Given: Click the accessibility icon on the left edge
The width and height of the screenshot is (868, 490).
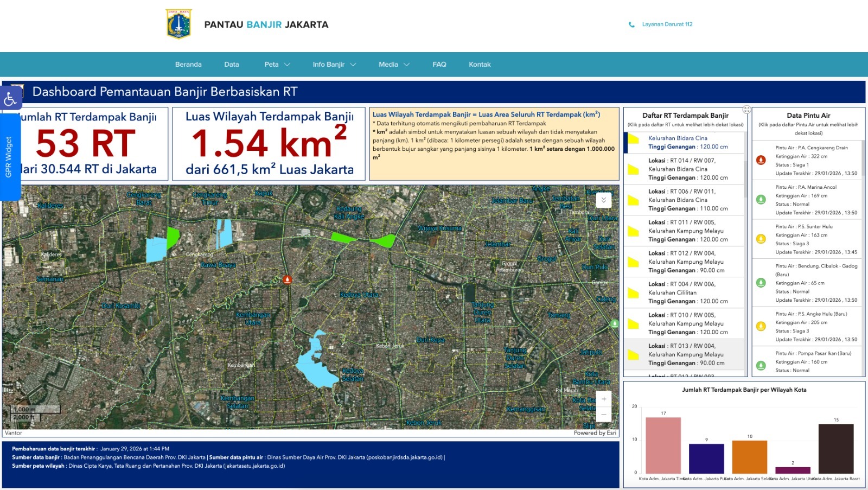Looking at the screenshot, I should click(9, 99).
